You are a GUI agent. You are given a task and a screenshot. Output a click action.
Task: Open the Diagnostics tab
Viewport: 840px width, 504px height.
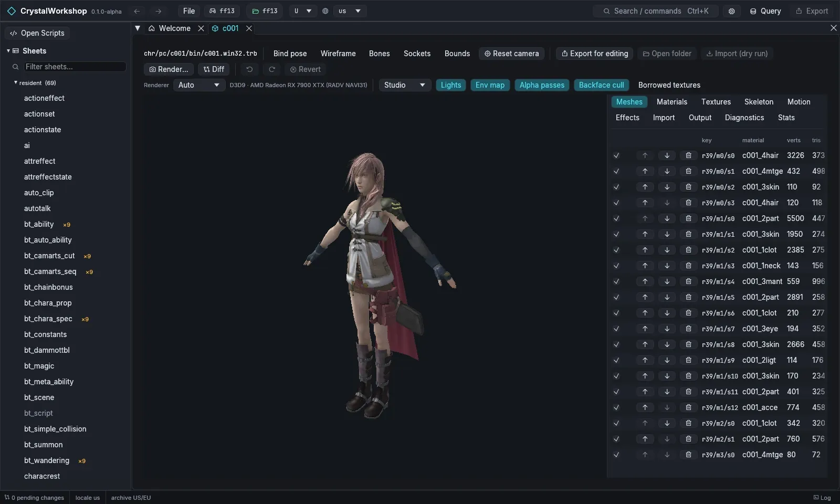coord(744,118)
